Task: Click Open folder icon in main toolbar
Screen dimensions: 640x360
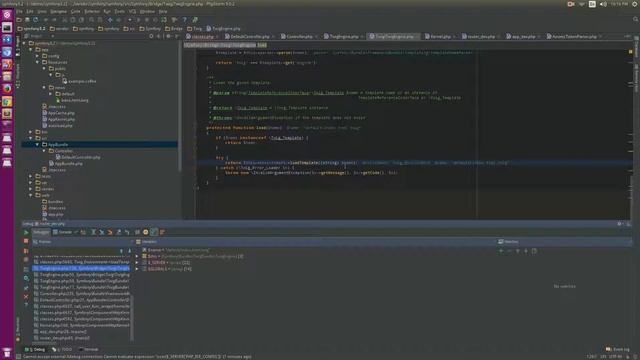Action: pyautogui.click(x=19, y=20)
